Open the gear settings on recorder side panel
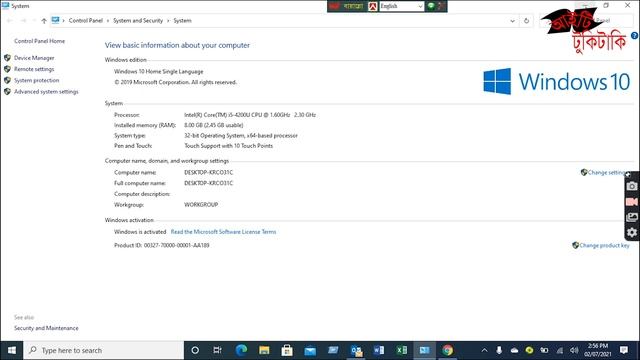The image size is (640, 360). (632, 232)
